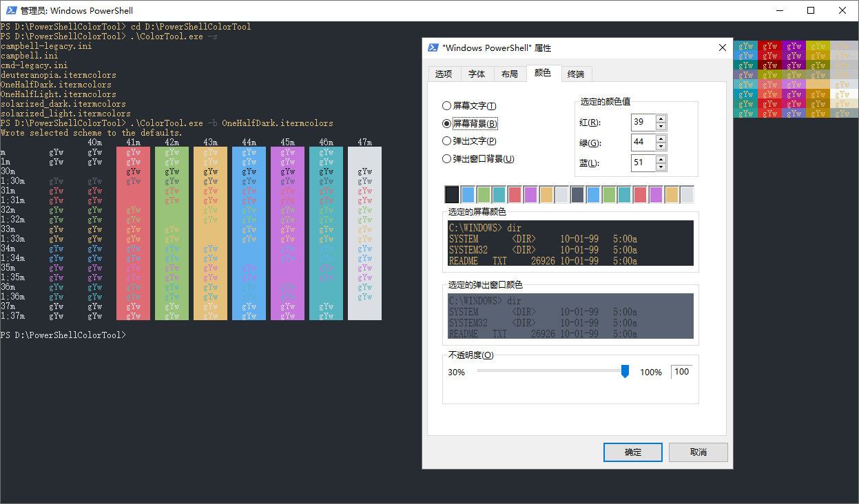Click the 不透明度 slider thumb
Screen dimensions: 859x504
pyautogui.click(x=625, y=372)
